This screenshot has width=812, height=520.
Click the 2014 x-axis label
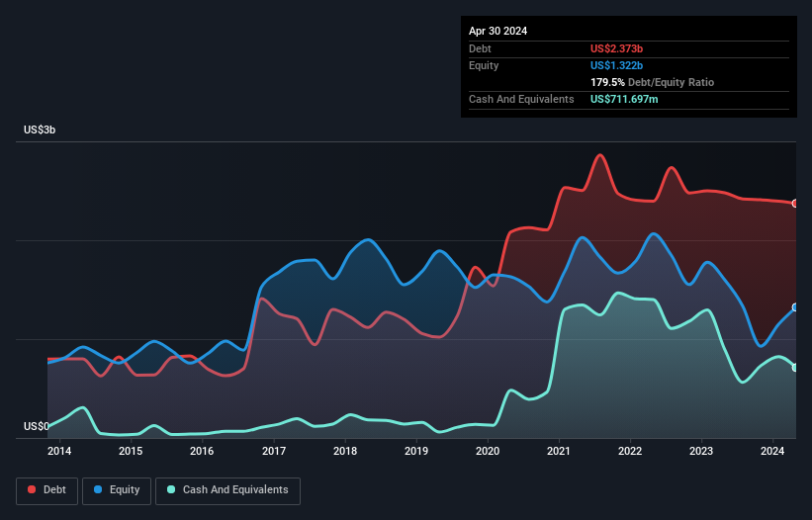coord(59,451)
